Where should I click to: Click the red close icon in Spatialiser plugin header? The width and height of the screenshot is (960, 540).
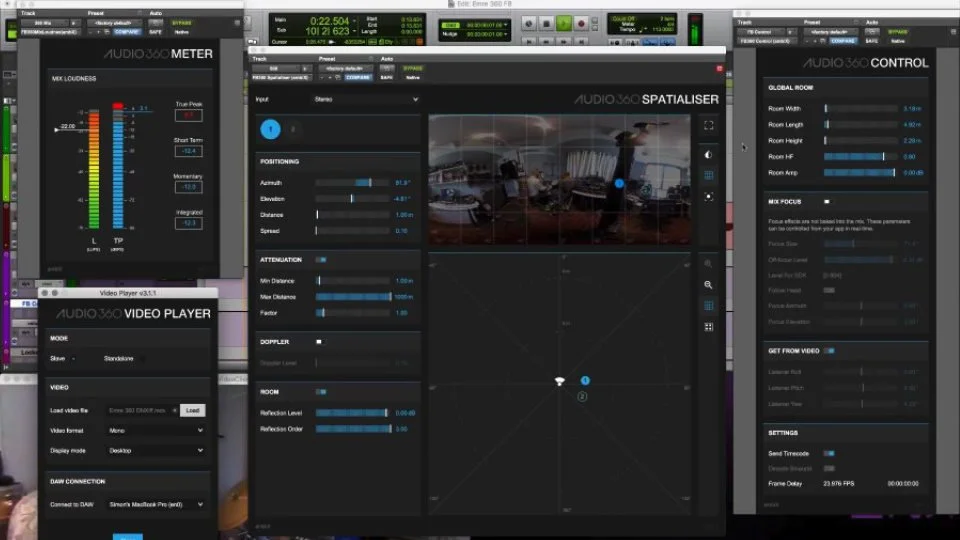pos(719,69)
